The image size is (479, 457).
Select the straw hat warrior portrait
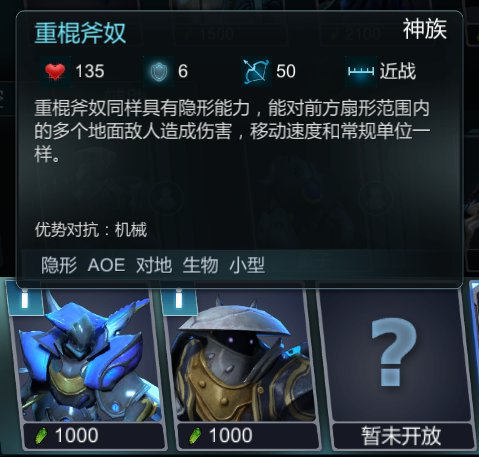(243, 357)
